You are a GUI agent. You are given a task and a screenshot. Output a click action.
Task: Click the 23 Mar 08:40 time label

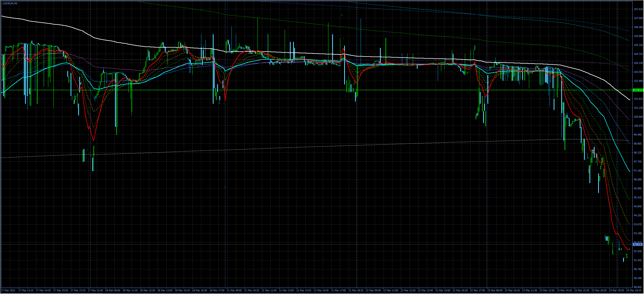(x=495, y=290)
